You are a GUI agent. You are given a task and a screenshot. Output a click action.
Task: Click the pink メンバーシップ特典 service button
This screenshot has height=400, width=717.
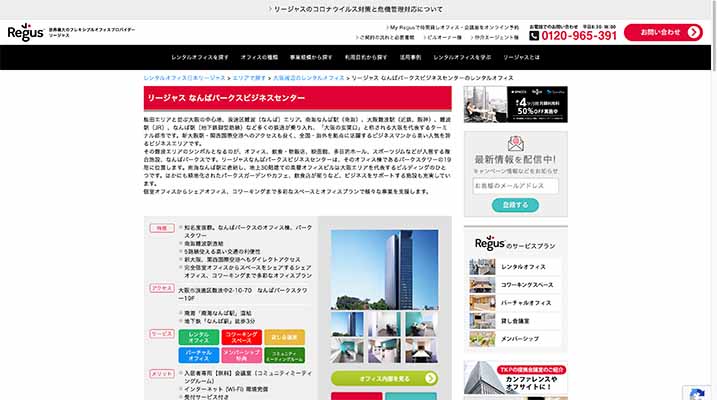pyautogui.click(x=241, y=355)
